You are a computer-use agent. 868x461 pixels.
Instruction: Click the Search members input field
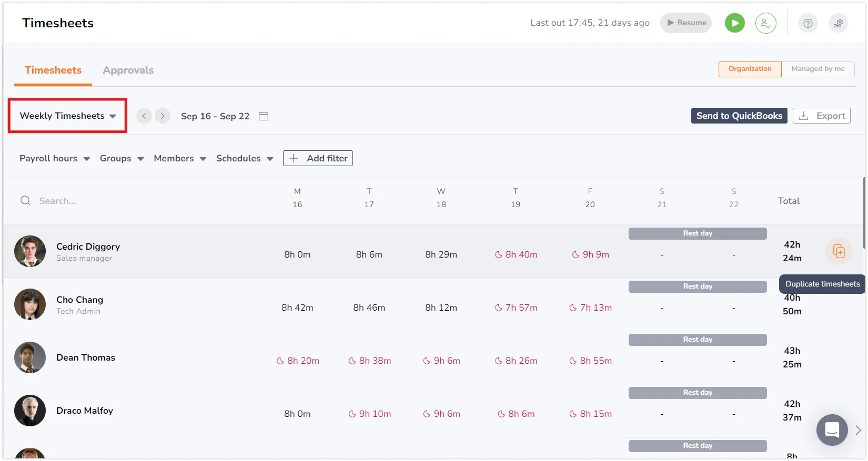(105, 201)
